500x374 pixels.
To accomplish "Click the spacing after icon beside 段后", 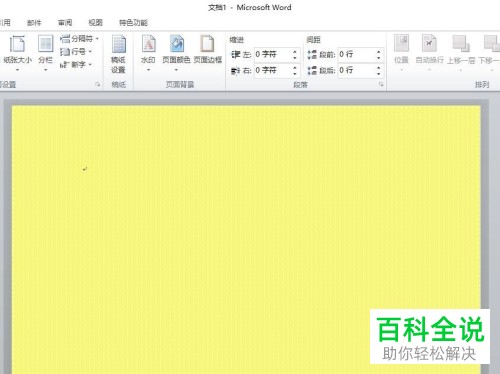I will pos(312,70).
